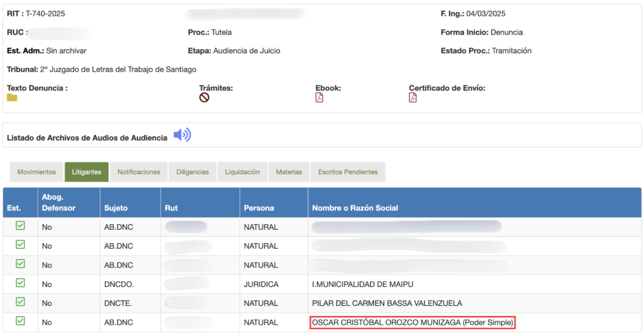Open the Notificaciones tab
The image size is (644, 336).
139,172
